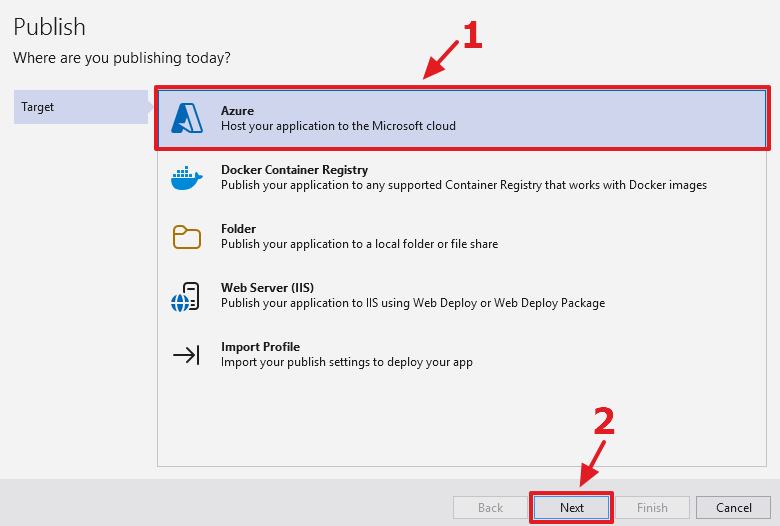Viewport: 780px width, 526px height.
Task: Click "Import your publish settings" description
Action: [x=346, y=362]
